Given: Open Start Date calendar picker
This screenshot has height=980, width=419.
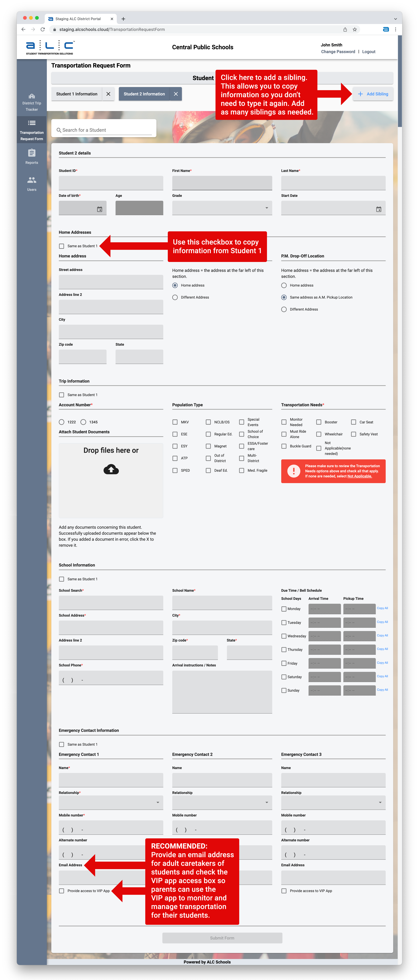Looking at the screenshot, I should tap(379, 209).
